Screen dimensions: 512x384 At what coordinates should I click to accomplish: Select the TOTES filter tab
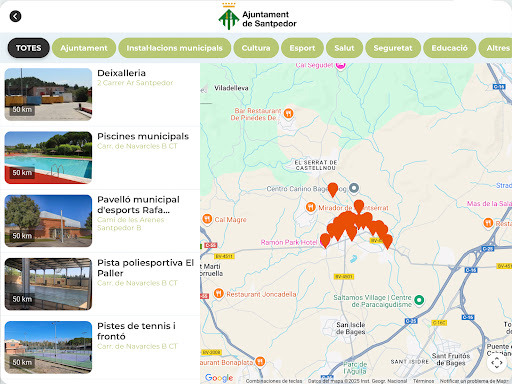[29, 48]
